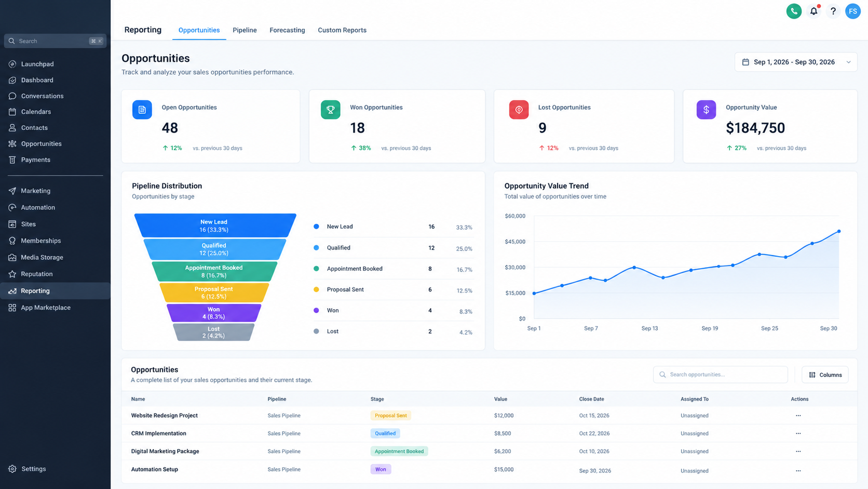Click the sidebar Search box
Screen dimensions: 868x489
[55, 41]
